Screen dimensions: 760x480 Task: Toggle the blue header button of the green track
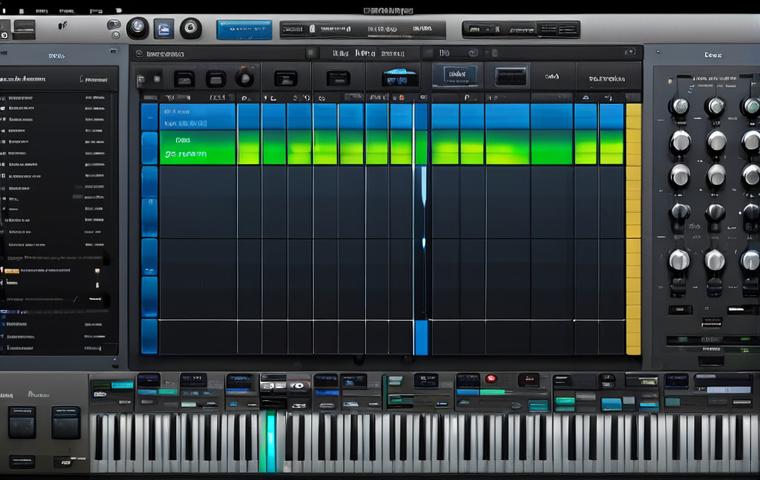tap(149, 148)
